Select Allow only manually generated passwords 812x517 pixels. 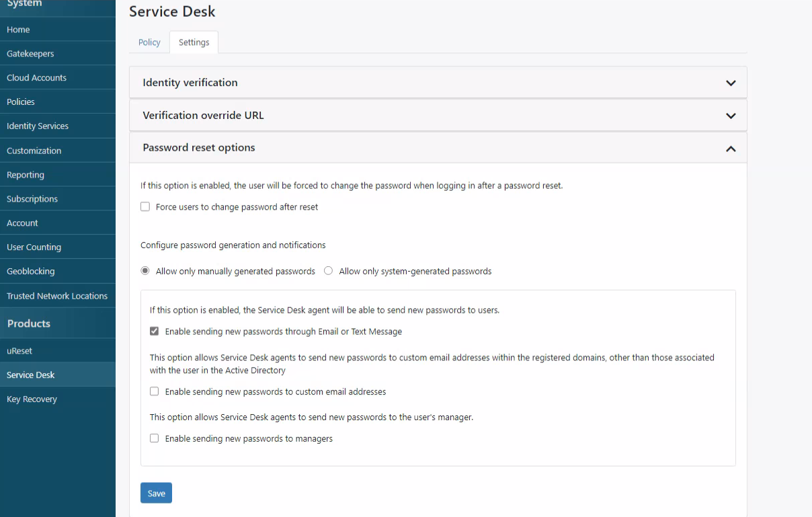point(145,272)
